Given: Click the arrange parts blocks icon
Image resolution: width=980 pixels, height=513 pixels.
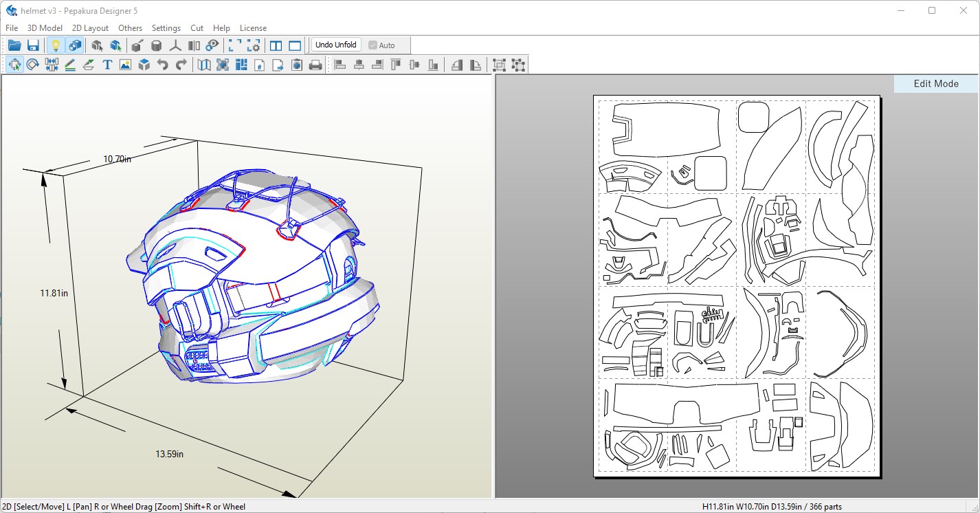Looking at the screenshot, I should click(x=241, y=65).
